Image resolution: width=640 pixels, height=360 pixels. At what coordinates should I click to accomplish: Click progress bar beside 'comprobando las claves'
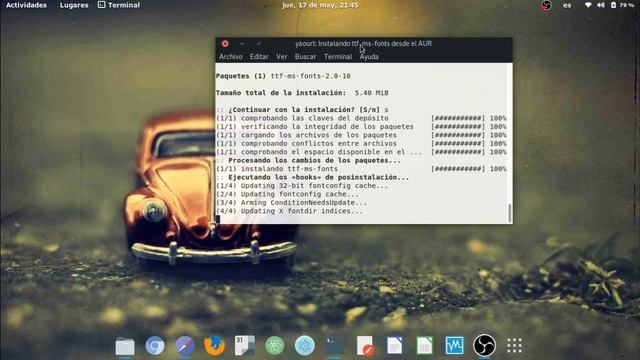tap(458, 118)
